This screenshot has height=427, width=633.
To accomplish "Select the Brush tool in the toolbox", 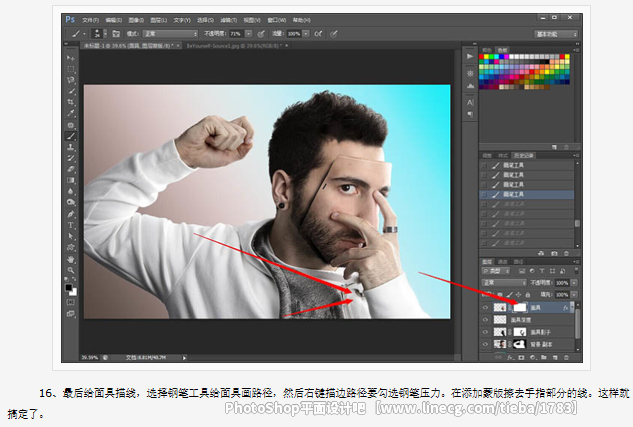I will tap(71, 136).
